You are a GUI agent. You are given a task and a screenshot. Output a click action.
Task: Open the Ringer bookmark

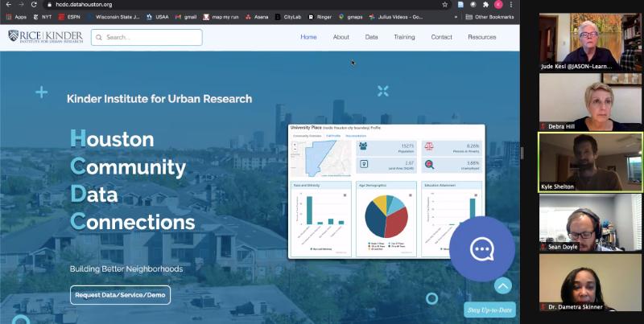[320, 17]
